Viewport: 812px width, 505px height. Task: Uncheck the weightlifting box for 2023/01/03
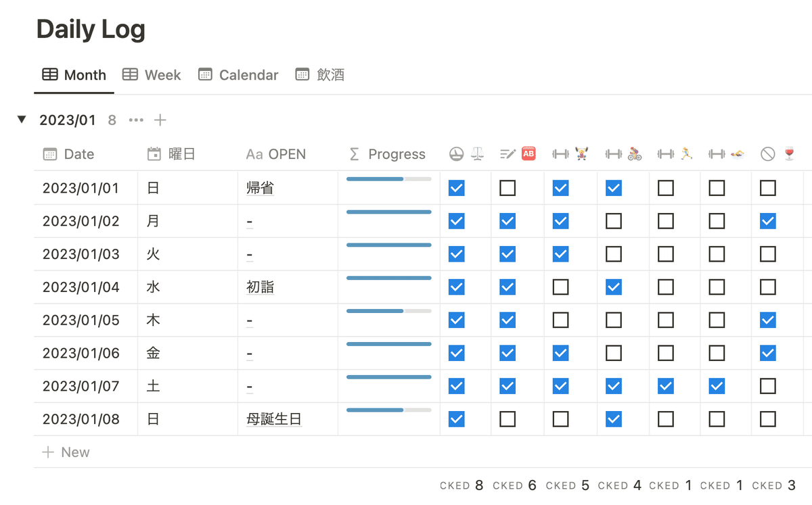click(561, 254)
